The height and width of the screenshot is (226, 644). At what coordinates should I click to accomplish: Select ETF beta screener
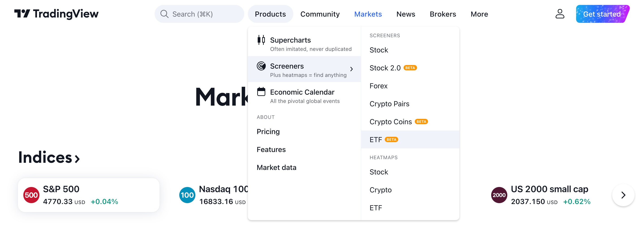[x=410, y=139]
